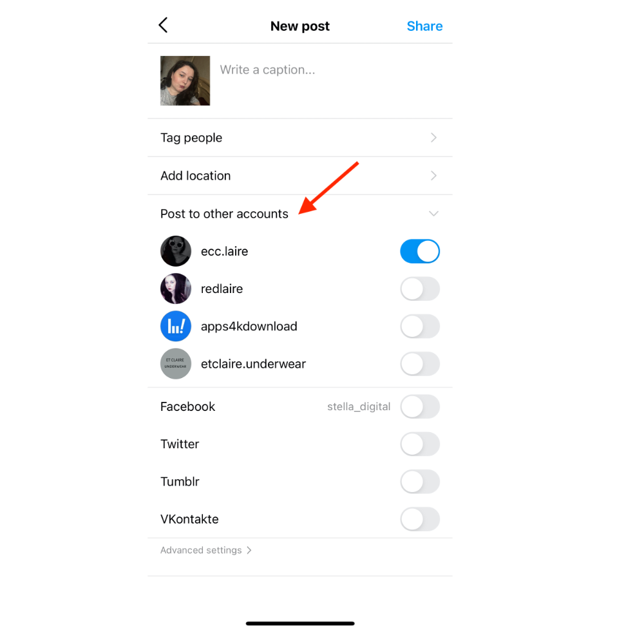
Task: Click the Write a caption field
Action: 330,81
